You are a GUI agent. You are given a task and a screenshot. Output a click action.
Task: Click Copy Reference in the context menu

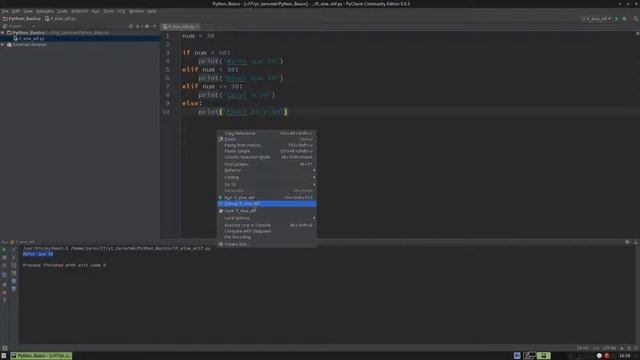coord(267,133)
